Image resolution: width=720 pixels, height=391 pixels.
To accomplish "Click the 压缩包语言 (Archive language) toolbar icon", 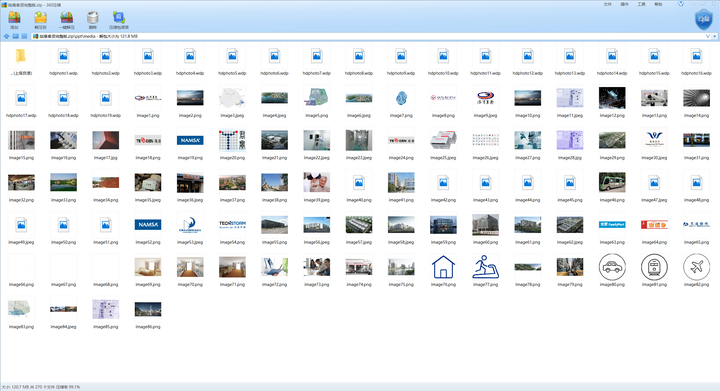I will (x=119, y=20).
